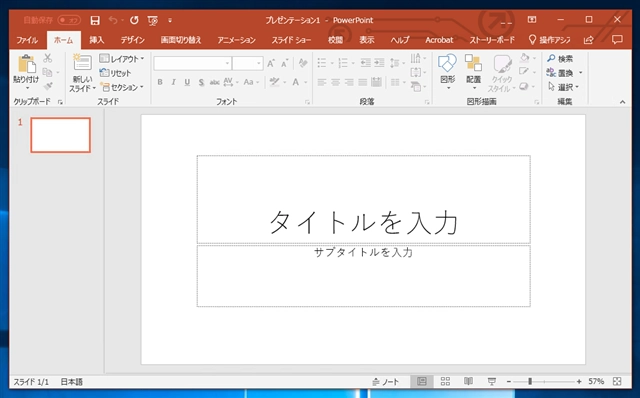The width and height of the screenshot is (640, 398).
Task: Switch to Insert (挿入) tab
Action: [x=97, y=40]
